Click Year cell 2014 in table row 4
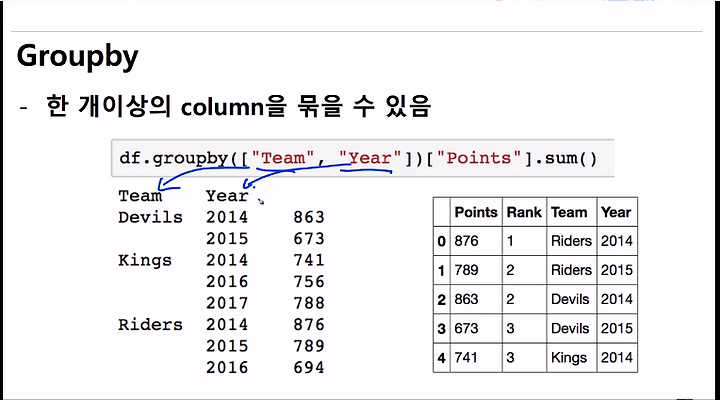Screen dimensions: 720x400 point(617,357)
